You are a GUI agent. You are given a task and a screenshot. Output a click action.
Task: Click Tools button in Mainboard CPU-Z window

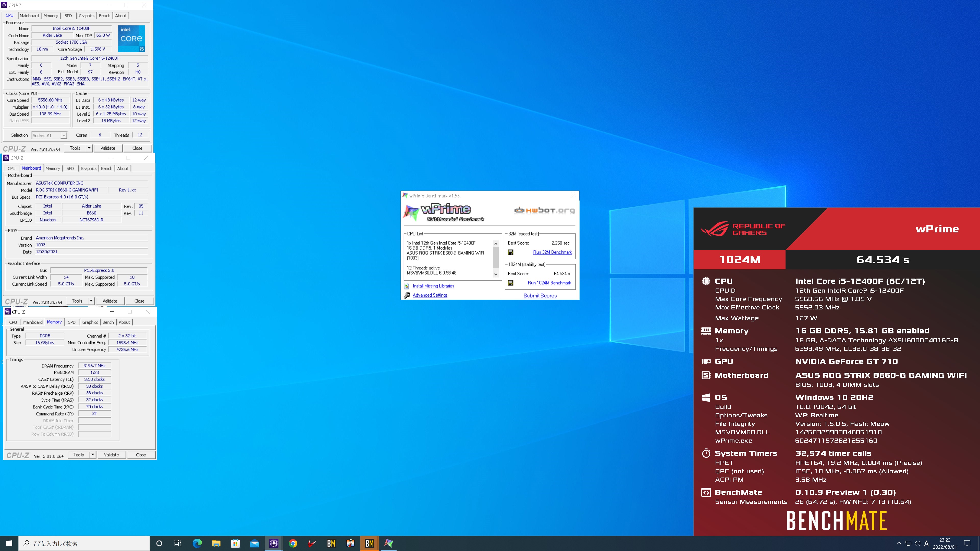77,301
